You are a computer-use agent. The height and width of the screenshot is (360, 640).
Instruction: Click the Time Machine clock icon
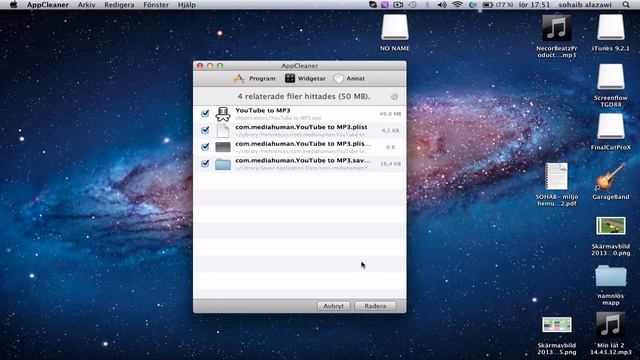(413, 5)
